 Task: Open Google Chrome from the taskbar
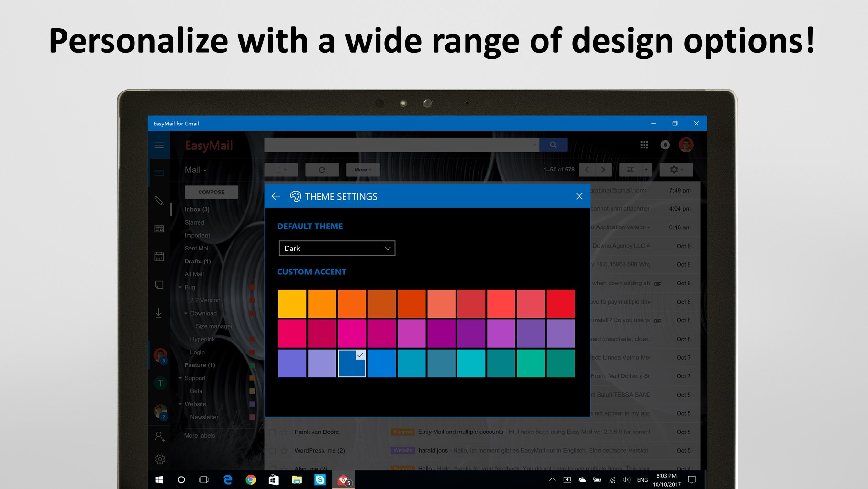[x=251, y=479]
